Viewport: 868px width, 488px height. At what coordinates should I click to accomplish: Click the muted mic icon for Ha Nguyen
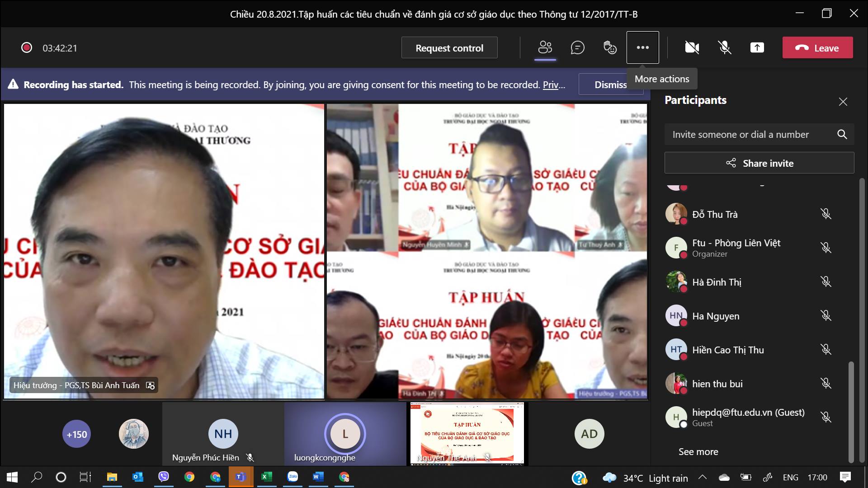[826, 315]
